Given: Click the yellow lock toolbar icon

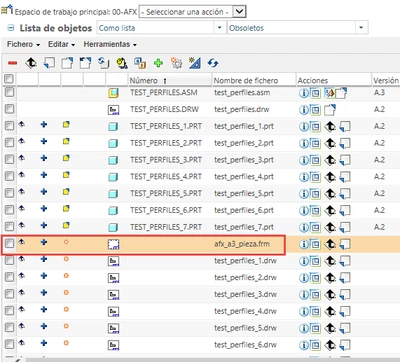Looking at the screenshot, I should [122, 63].
